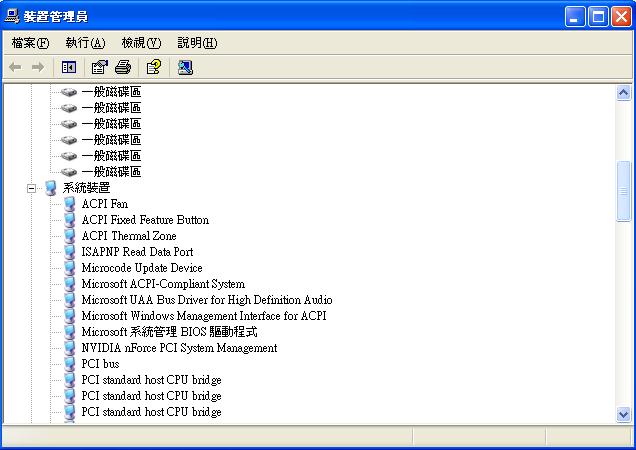Click the NVIDIA nForce PCI System Management icon
This screenshot has height=450, width=636.
tap(70, 348)
